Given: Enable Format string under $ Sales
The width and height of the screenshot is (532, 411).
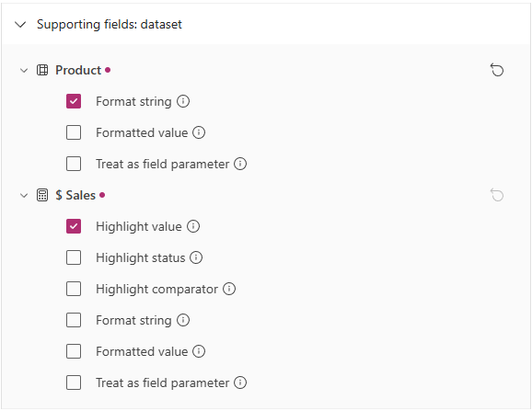Looking at the screenshot, I should click(x=74, y=320).
